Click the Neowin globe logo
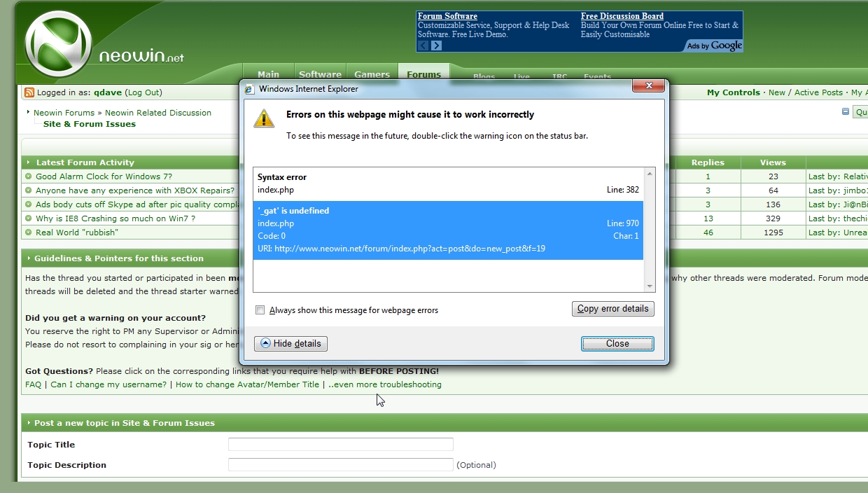The width and height of the screenshot is (868, 493). tap(59, 44)
